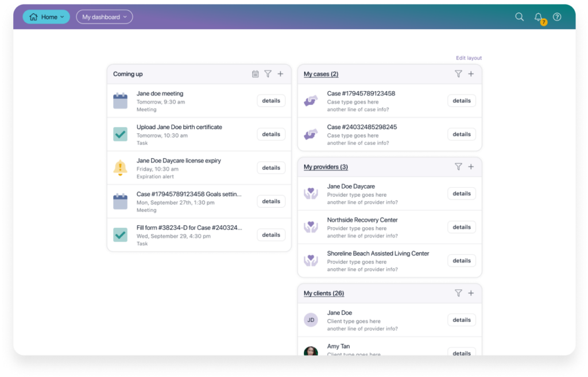The image size is (588, 377).
Task: Filter the My providers panel
Action: click(x=458, y=167)
